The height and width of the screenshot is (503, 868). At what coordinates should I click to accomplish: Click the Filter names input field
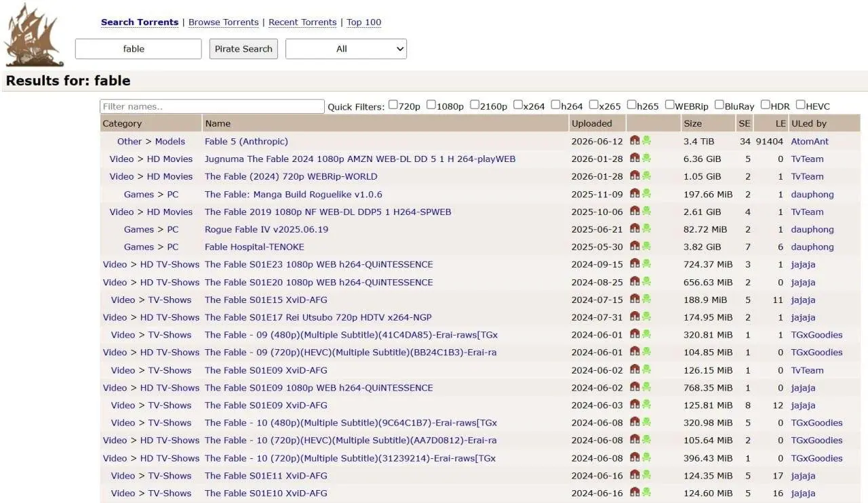[x=212, y=106]
